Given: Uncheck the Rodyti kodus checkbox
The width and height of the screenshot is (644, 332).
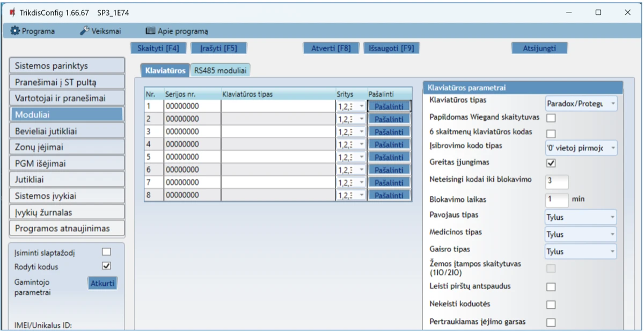Looking at the screenshot, I should pos(106,265).
